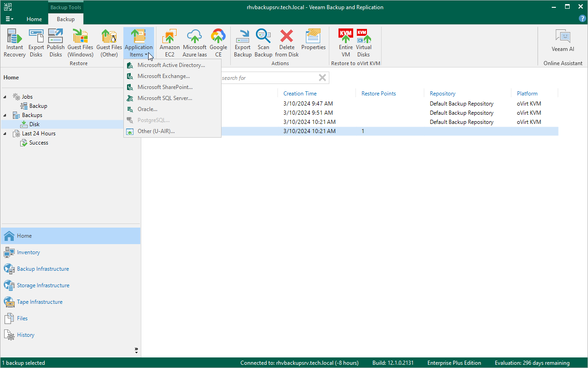The height and width of the screenshot is (368, 588).
Task: Collapse the Last 24 Hours node
Action: pos(5,134)
